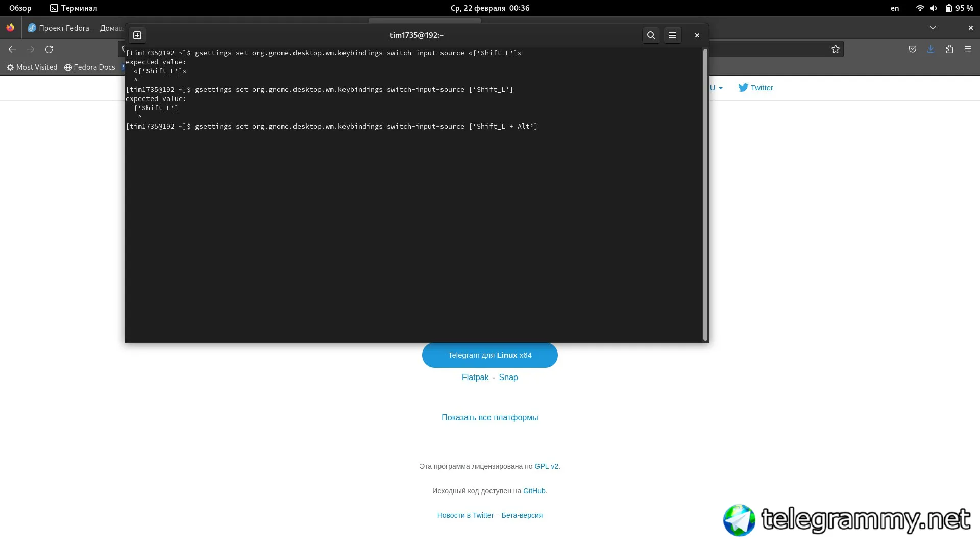The width and height of the screenshot is (980, 551).
Task: Open Firefox application menu
Action: tap(967, 49)
